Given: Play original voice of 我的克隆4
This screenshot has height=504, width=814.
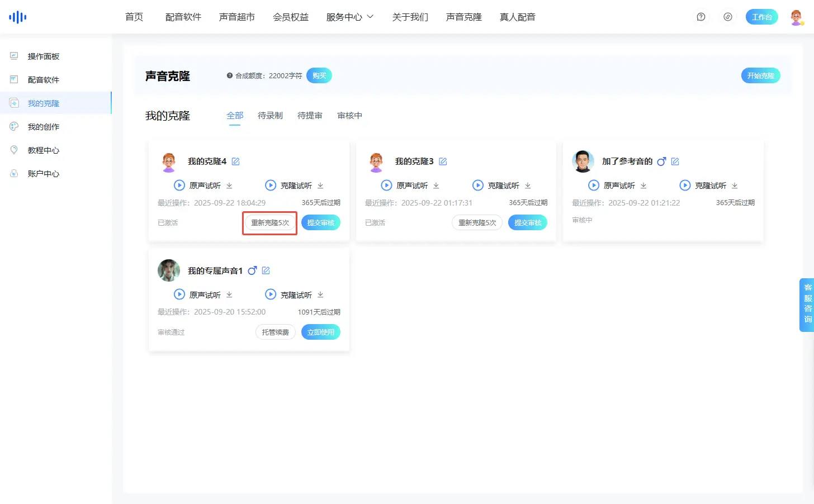Looking at the screenshot, I should 179,186.
